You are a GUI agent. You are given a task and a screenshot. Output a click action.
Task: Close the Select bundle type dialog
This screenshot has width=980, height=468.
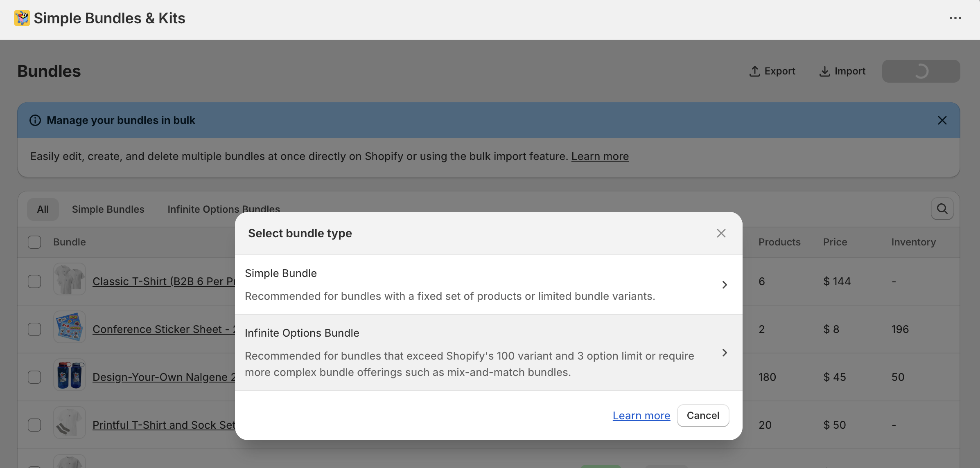click(721, 233)
